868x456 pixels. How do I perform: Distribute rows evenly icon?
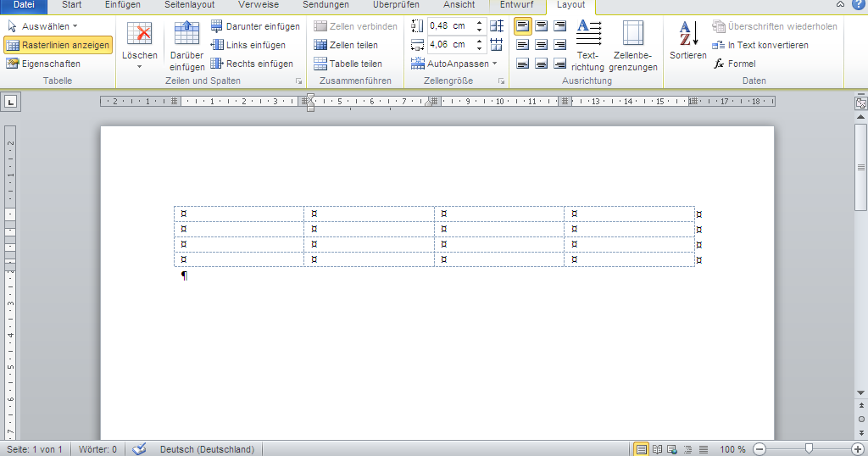[497, 26]
